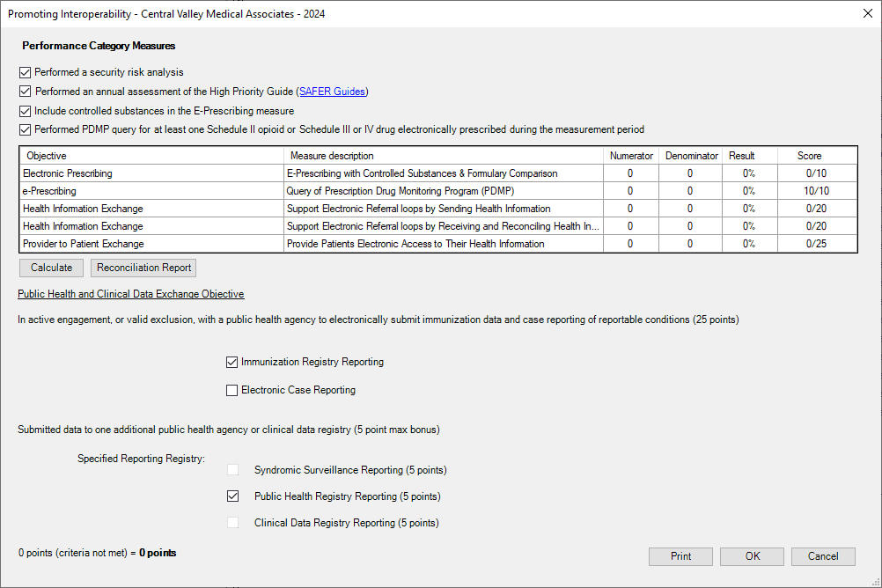Click the Print button
The height and width of the screenshot is (588, 882).
[x=680, y=556]
